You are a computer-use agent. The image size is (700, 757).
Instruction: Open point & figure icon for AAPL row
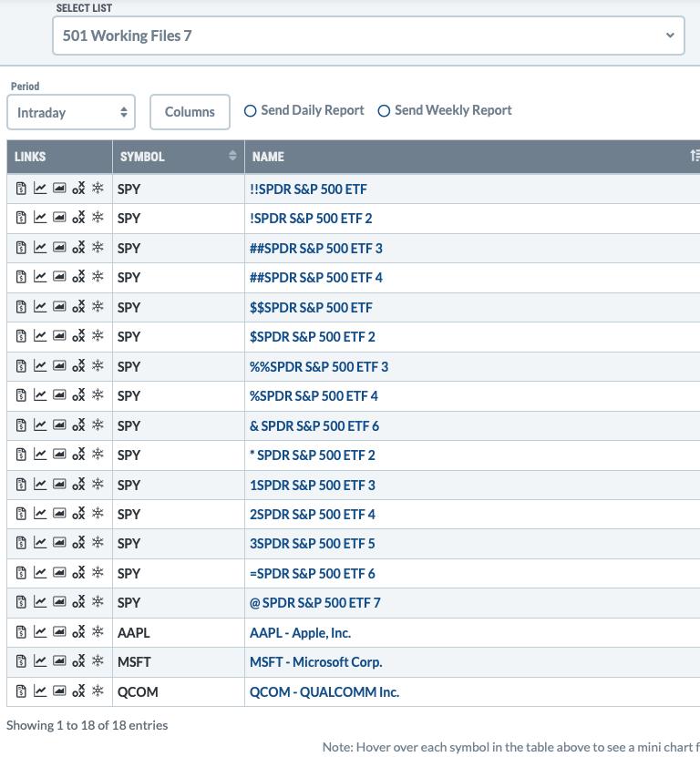78,632
